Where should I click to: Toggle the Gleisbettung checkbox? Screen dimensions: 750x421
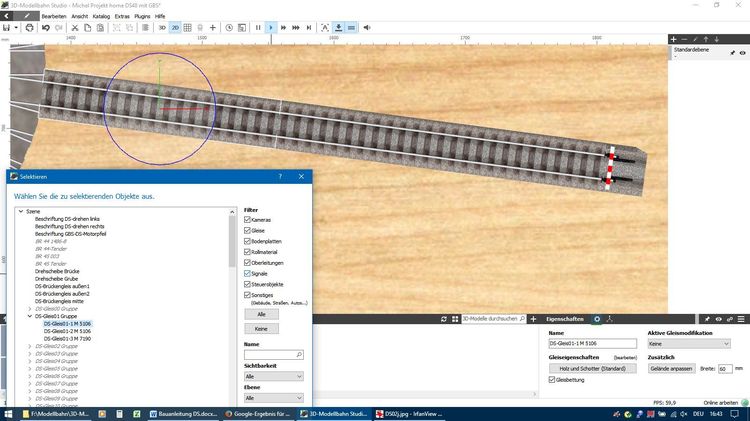[552, 380]
